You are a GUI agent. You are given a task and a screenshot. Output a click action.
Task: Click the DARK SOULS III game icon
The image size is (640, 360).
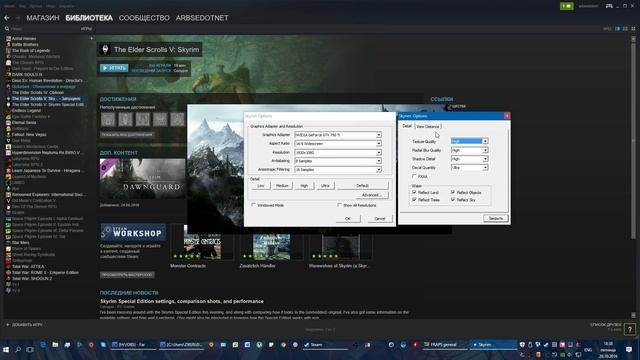pos(8,75)
